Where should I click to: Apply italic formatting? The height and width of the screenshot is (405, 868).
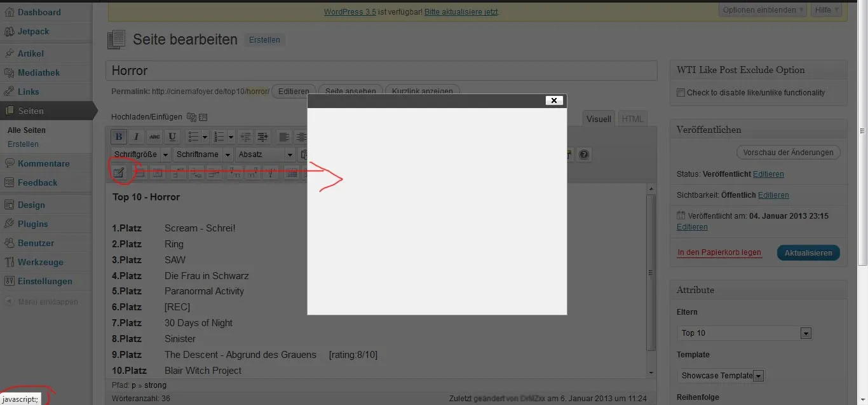[x=136, y=137]
